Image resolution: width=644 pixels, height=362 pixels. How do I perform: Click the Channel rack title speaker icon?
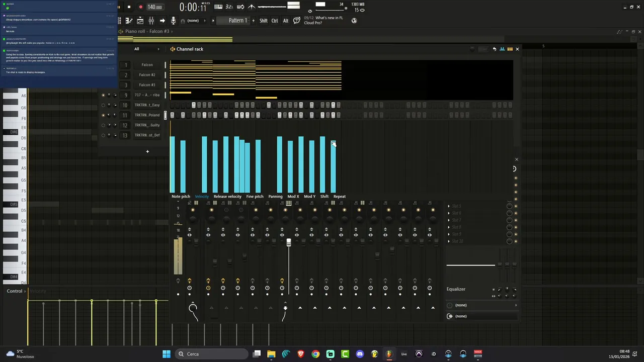click(173, 49)
